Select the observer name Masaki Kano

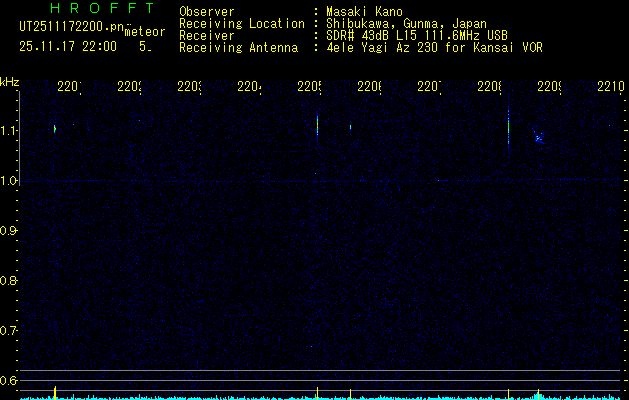364,12
